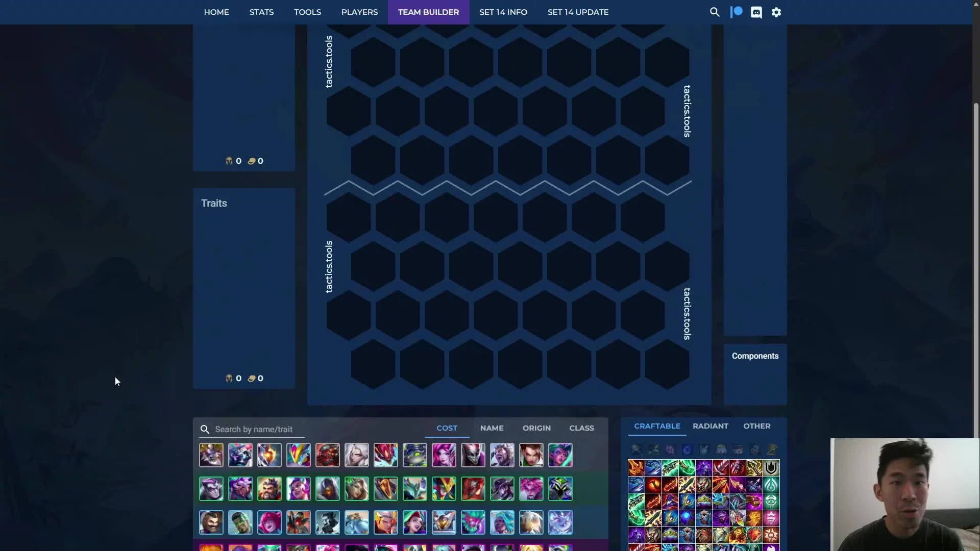
Task: Select the Hand of Justice item
Action: [754, 518]
